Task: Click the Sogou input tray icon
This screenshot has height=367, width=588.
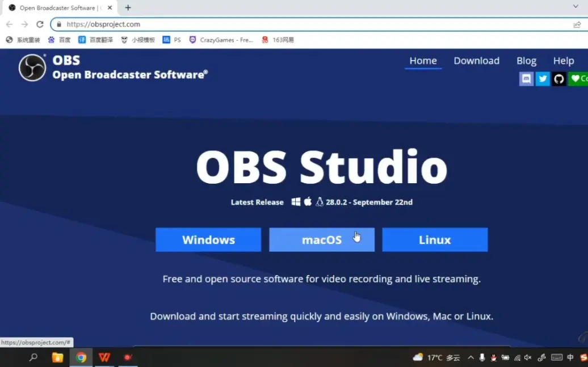Action: (583, 357)
